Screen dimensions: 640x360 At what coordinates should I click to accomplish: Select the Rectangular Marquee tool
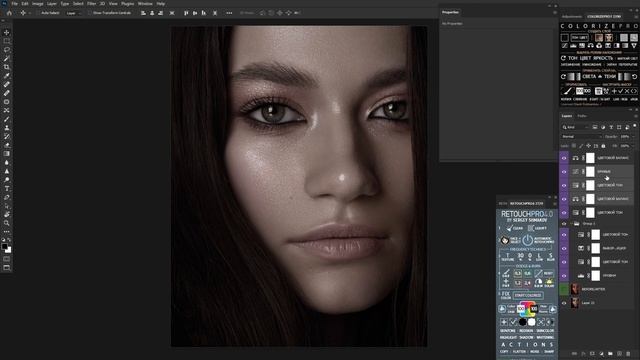[7, 41]
